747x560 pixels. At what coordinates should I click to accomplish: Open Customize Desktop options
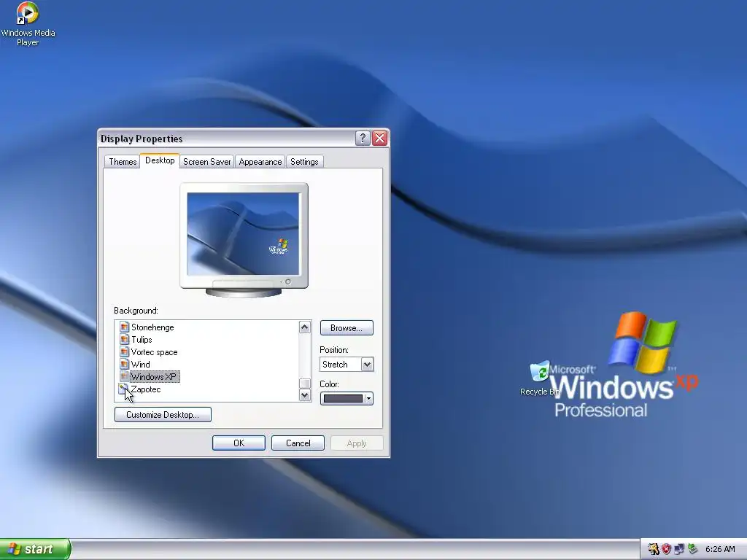click(x=163, y=415)
